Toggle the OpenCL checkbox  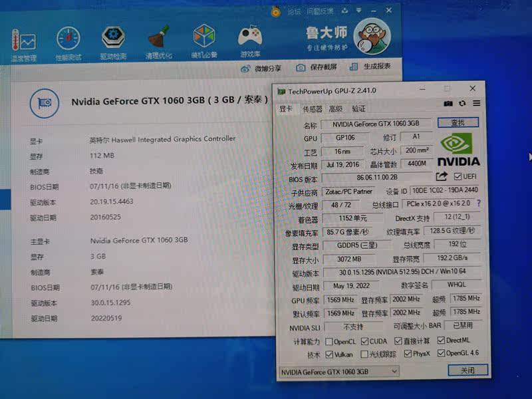(x=329, y=341)
